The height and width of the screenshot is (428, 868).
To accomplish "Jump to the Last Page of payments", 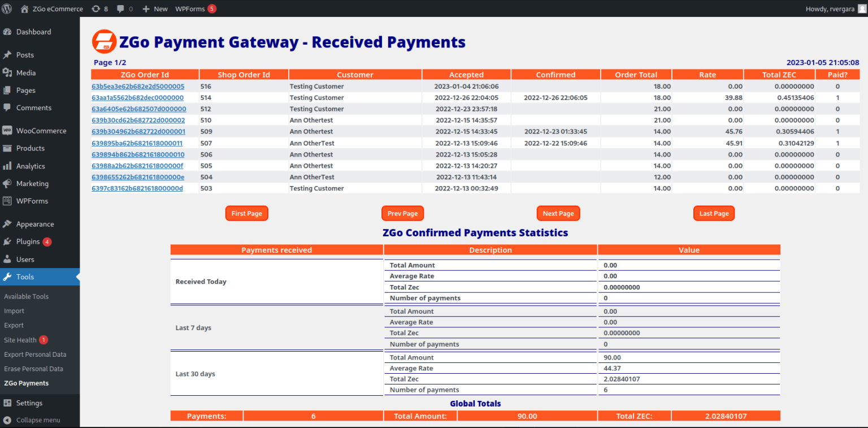I will pos(714,213).
